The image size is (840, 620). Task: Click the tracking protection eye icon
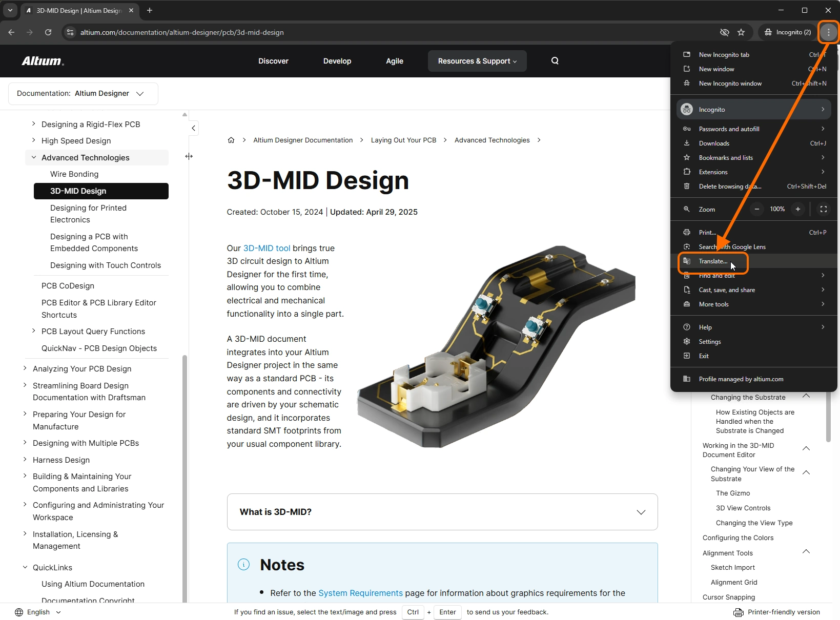click(724, 32)
